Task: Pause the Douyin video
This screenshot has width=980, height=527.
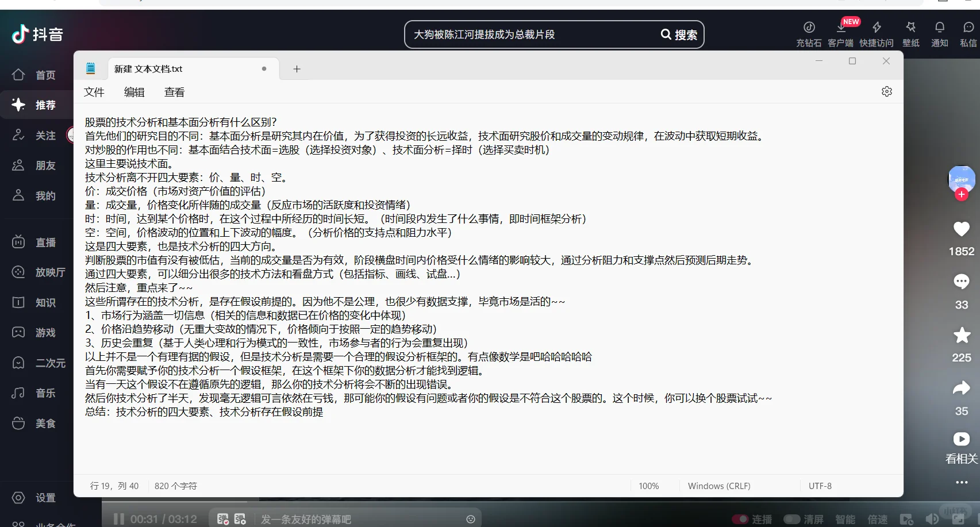Action: 119,520
